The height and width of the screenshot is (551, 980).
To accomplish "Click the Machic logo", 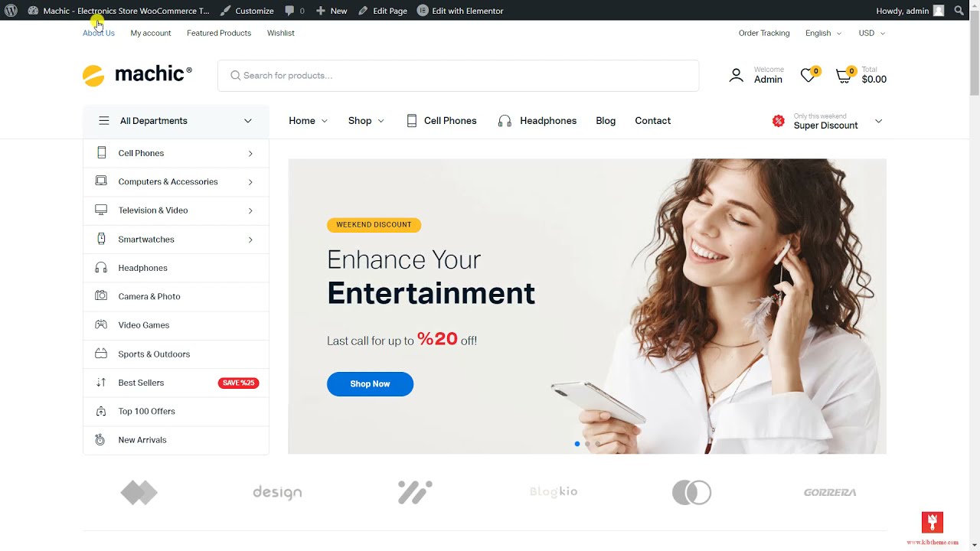I will [137, 74].
